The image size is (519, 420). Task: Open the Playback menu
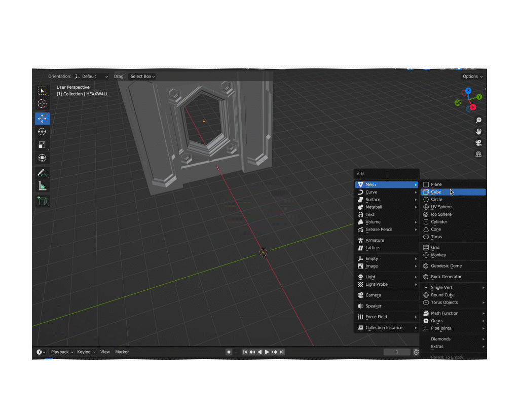(x=62, y=352)
